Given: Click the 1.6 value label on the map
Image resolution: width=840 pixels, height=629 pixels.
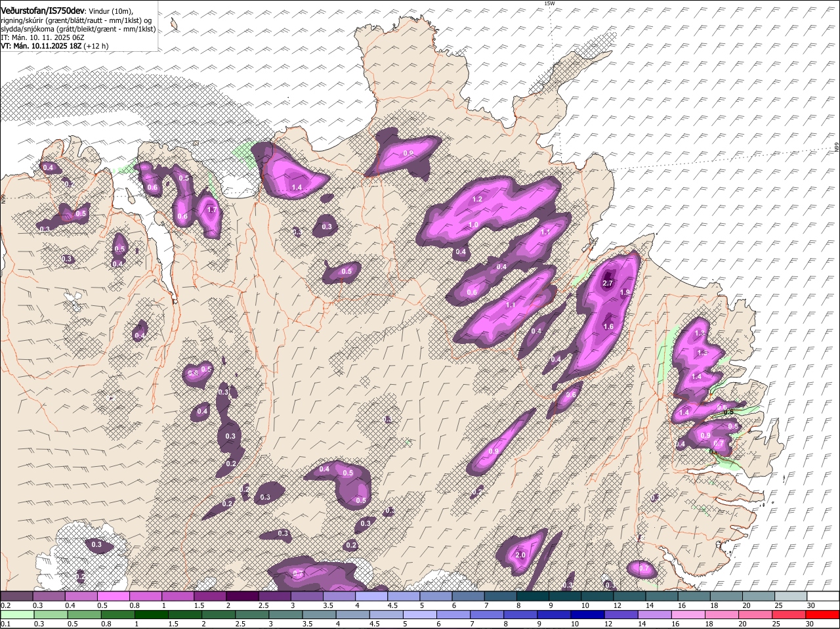Looking at the screenshot, I should pyautogui.click(x=608, y=326).
